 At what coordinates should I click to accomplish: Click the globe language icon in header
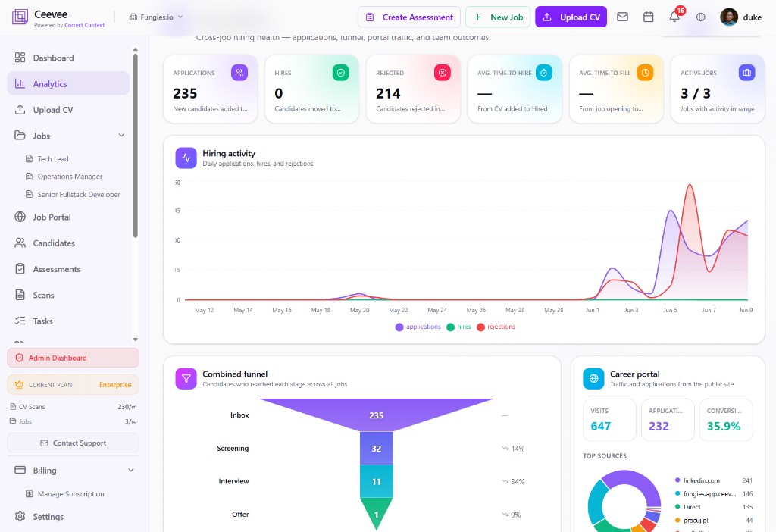point(701,17)
